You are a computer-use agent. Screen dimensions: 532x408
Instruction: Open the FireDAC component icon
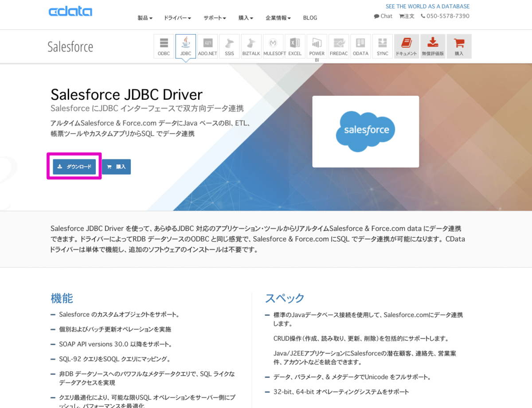(339, 47)
